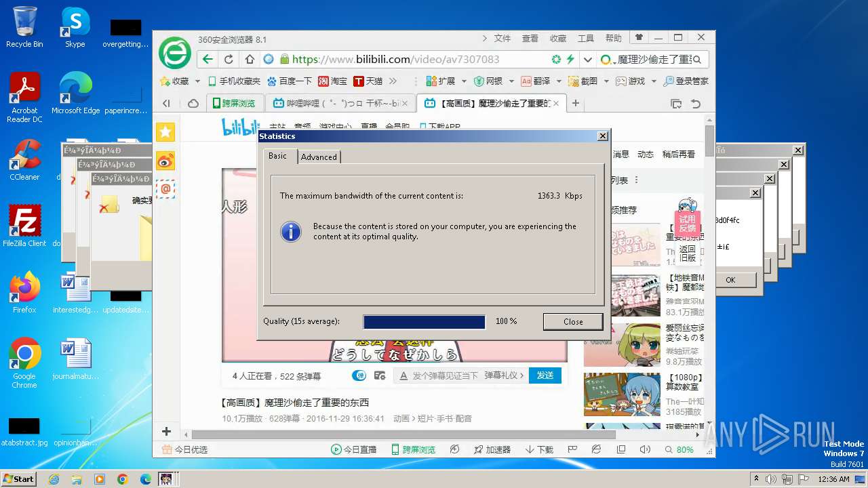Open Chrome from the taskbar
Screen dimensions: 868x488
[x=122, y=479]
